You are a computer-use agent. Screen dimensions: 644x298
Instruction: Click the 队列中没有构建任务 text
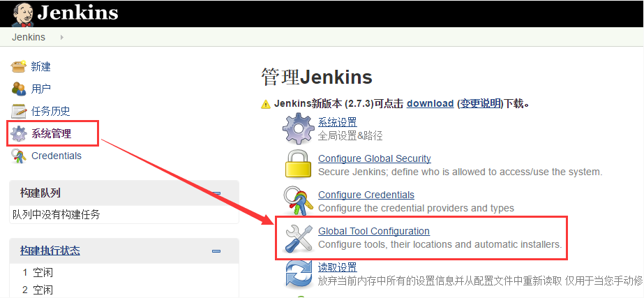tap(57, 214)
